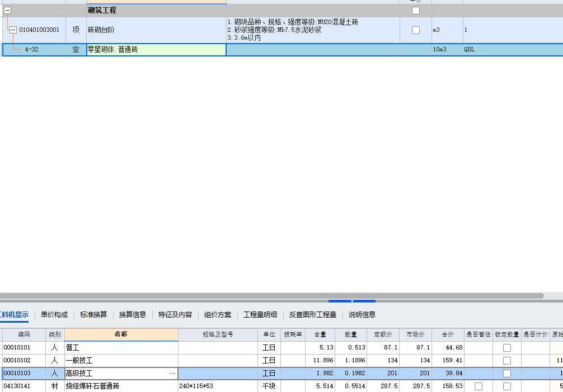Click the 合价 value 159.41

click(x=448, y=361)
